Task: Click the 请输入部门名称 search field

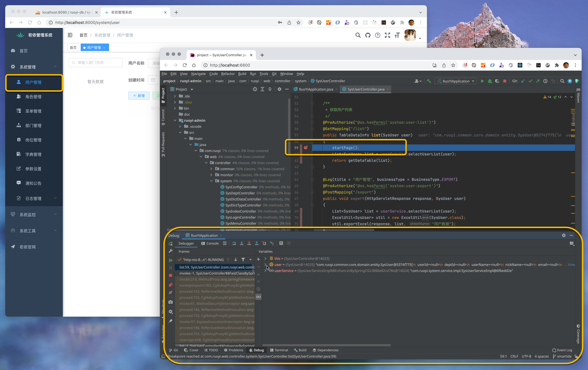Action: click(96, 63)
